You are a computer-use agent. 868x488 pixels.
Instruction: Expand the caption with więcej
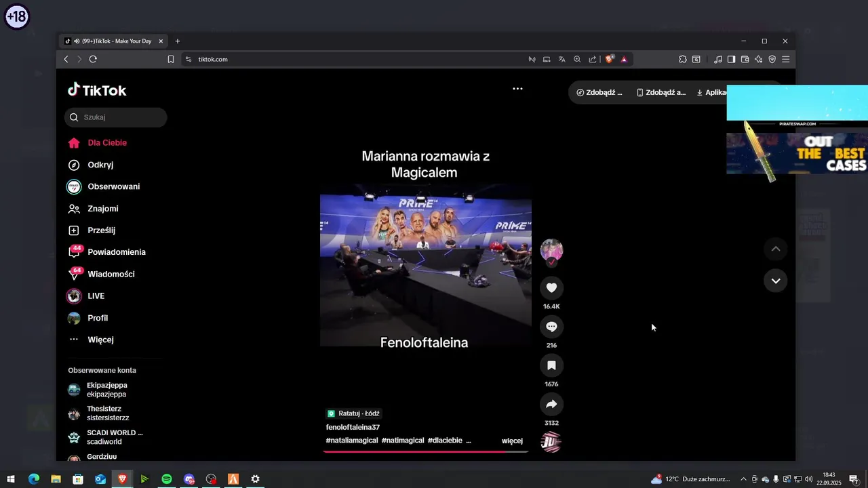click(x=512, y=441)
